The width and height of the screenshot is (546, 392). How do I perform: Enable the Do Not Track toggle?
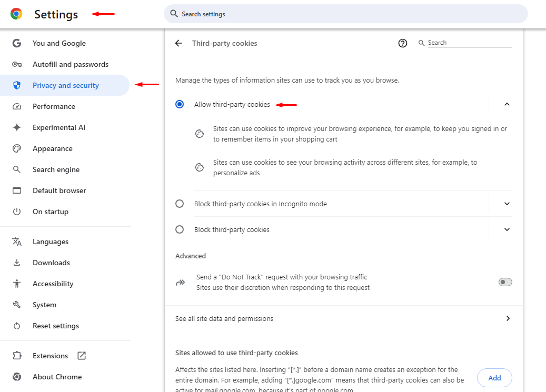[x=505, y=282]
